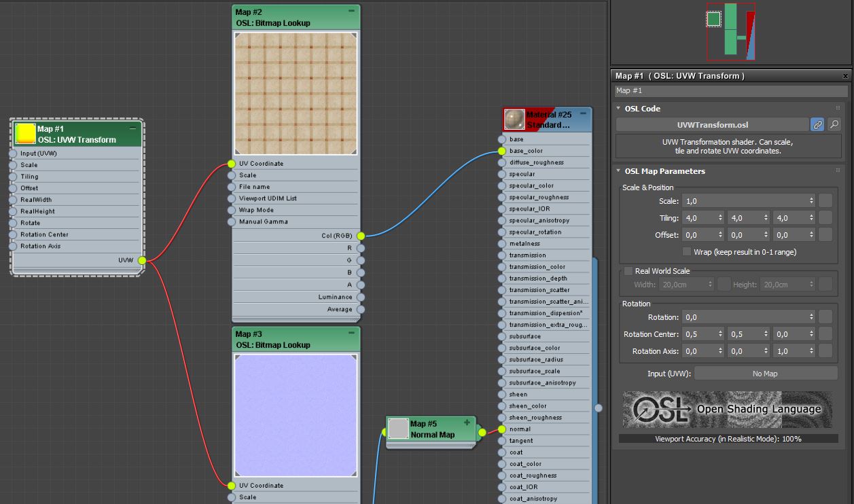Expand the Map #5 Normal Map node with its plus icon
Image resolution: width=854 pixels, height=504 pixels.
click(467, 422)
